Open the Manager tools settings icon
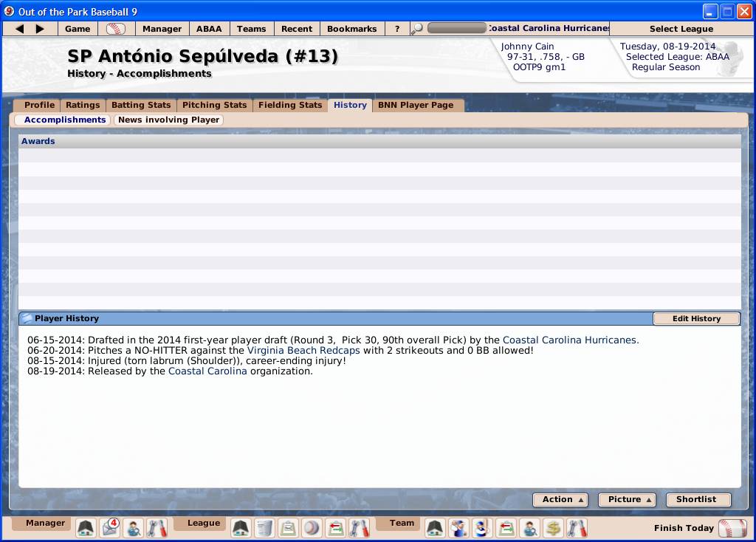This screenshot has width=756, height=542. [x=157, y=528]
